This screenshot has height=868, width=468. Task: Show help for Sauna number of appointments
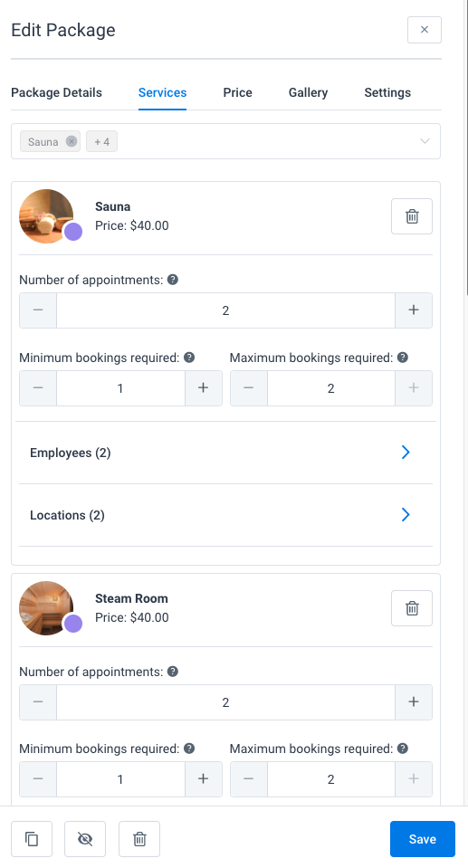tap(173, 280)
